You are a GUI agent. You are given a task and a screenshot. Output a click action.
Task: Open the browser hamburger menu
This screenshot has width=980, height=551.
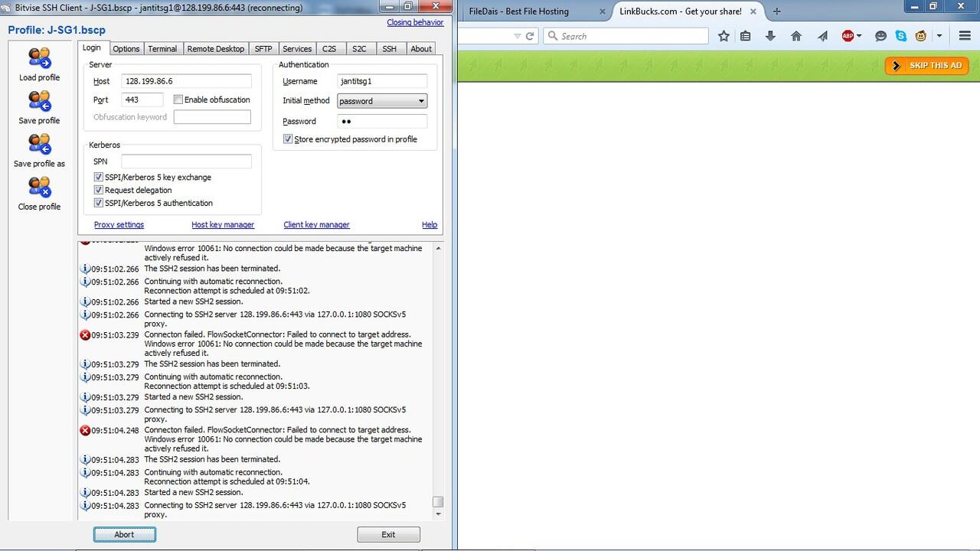965,36
